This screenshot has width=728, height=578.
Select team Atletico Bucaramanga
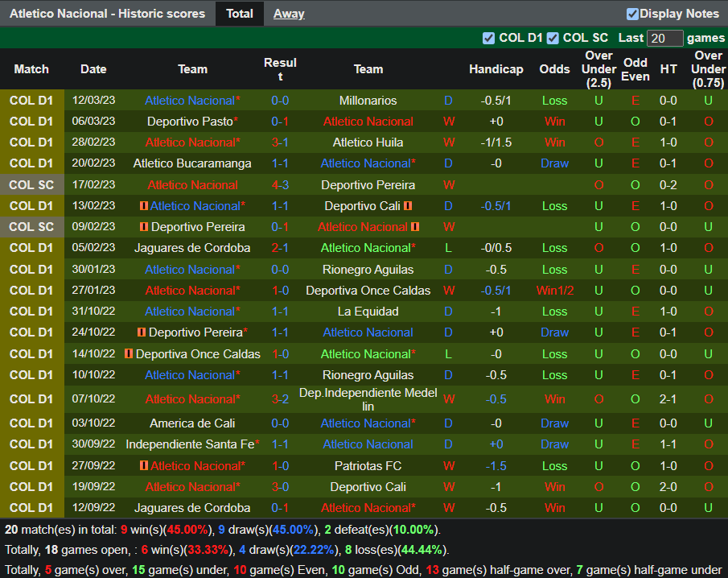192,163
